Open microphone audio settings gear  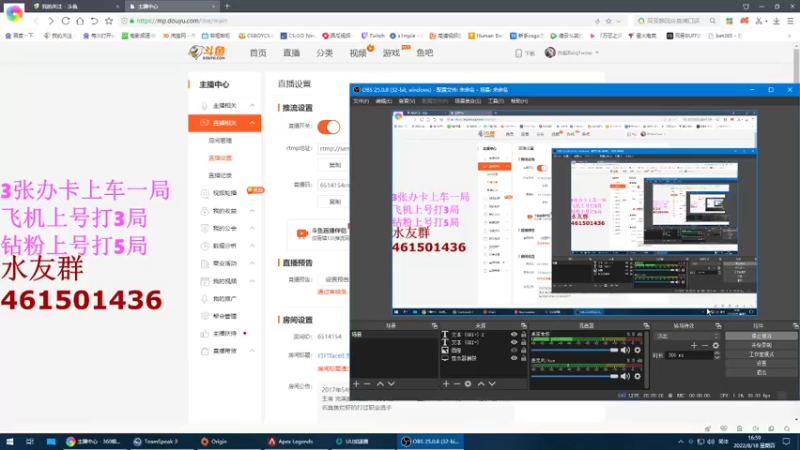[x=638, y=376]
